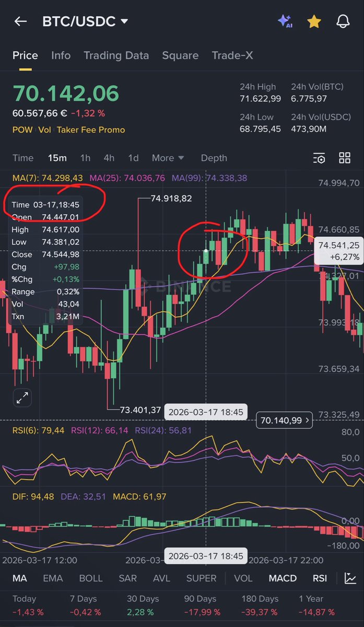Open chart settings icon beside Depth
Screen dimensions: 364x627
click(319, 158)
